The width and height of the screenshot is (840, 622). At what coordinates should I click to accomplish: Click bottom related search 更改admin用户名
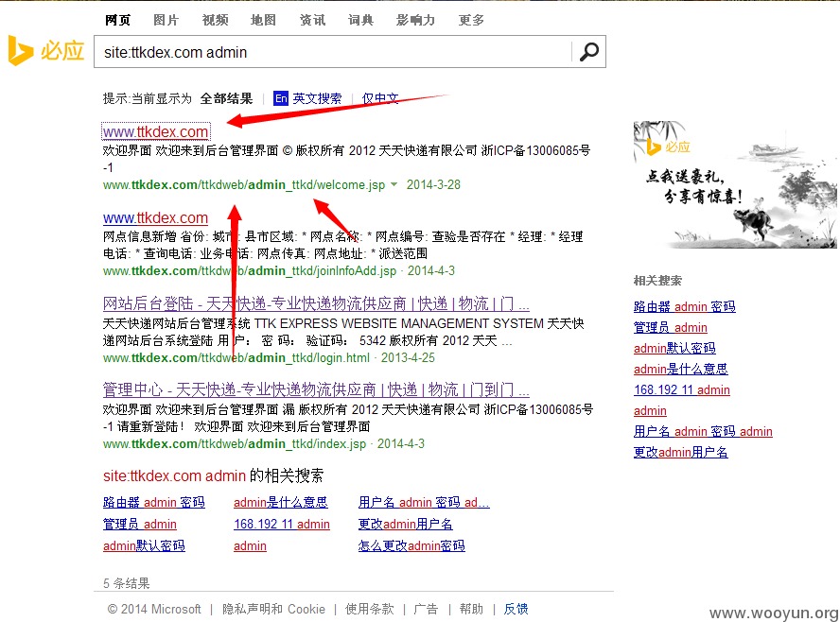tap(406, 524)
